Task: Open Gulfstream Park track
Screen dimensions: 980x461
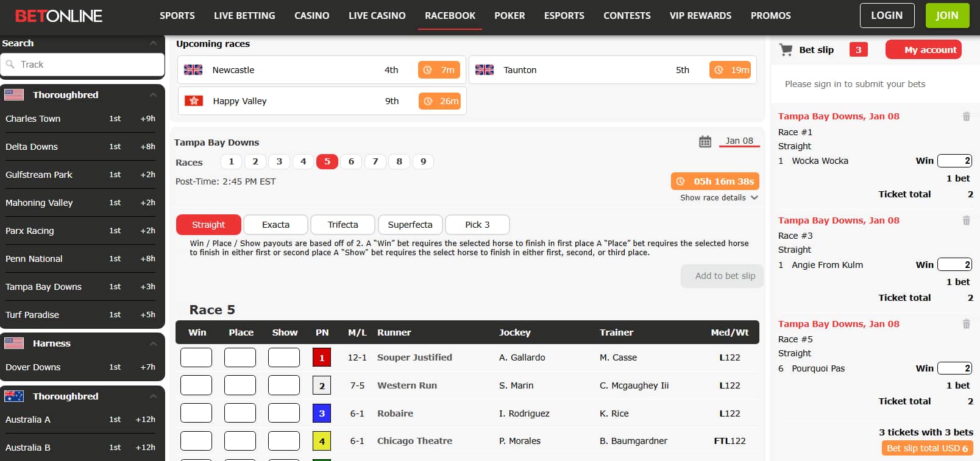Action: (x=80, y=175)
